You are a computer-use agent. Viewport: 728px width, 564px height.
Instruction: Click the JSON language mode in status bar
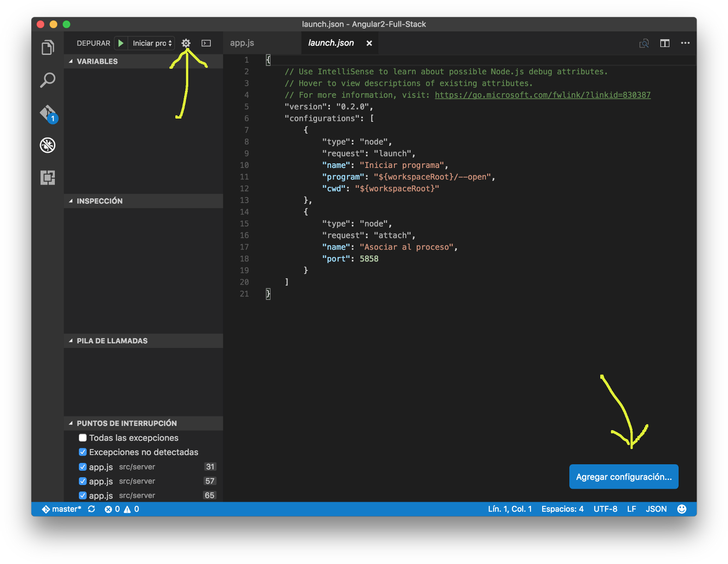point(656,509)
